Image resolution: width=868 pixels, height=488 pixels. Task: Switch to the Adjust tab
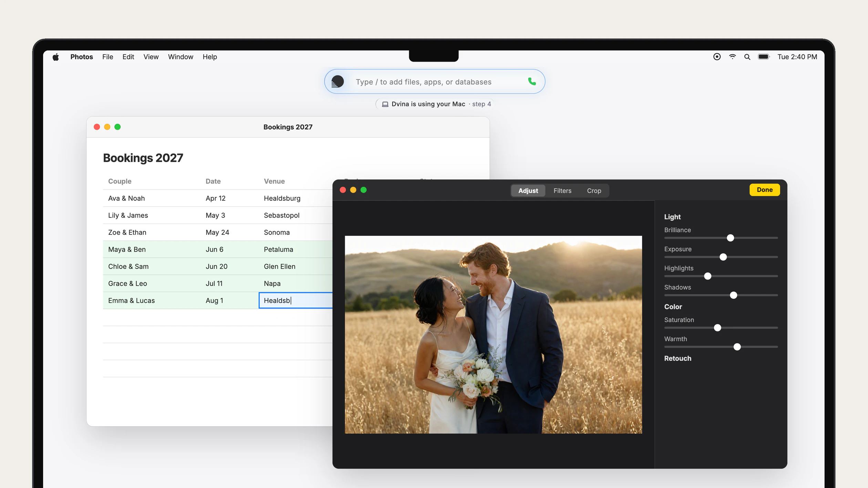(528, 191)
